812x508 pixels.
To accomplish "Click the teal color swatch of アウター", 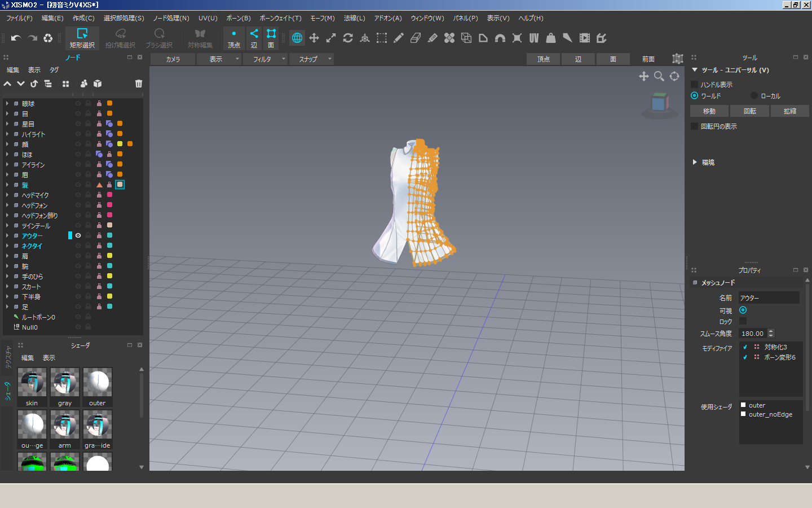I will pos(109,235).
